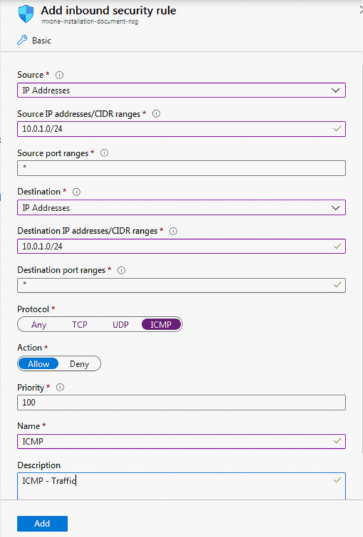Click the Source port ranges field
The height and width of the screenshot is (537, 363).
point(182,168)
